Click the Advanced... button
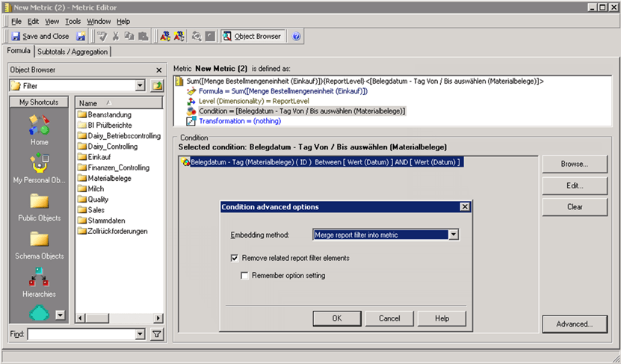This screenshot has height=364, width=621. [574, 324]
